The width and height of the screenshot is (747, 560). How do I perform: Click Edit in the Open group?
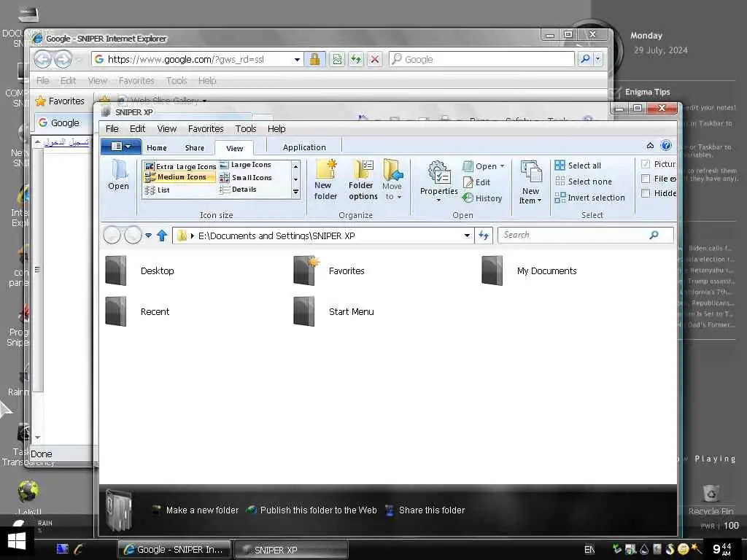[477, 182]
